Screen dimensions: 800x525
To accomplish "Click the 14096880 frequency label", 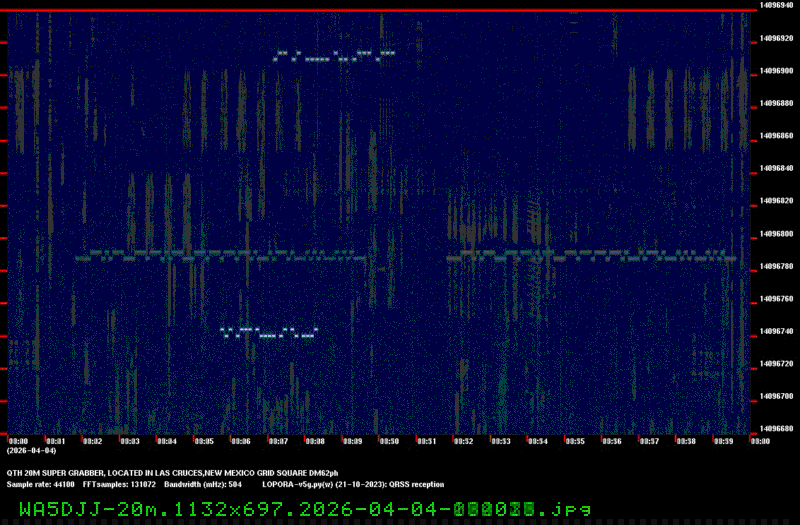I will pos(777,104).
